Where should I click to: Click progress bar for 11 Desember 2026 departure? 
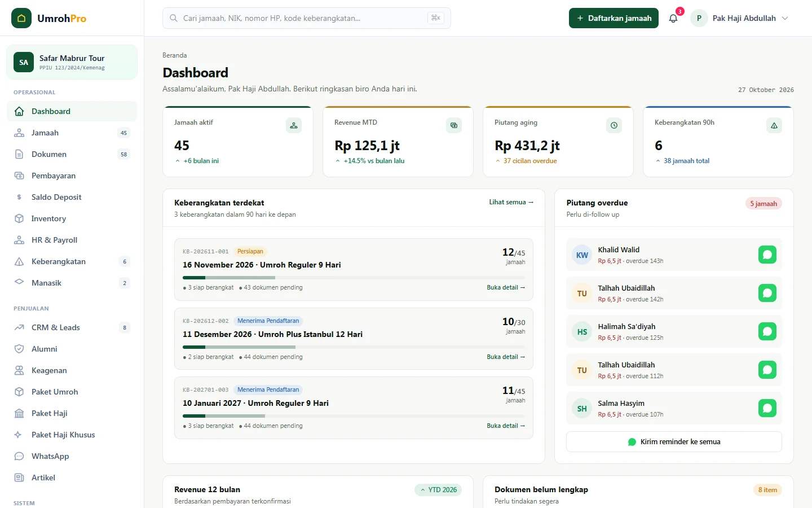(x=354, y=347)
